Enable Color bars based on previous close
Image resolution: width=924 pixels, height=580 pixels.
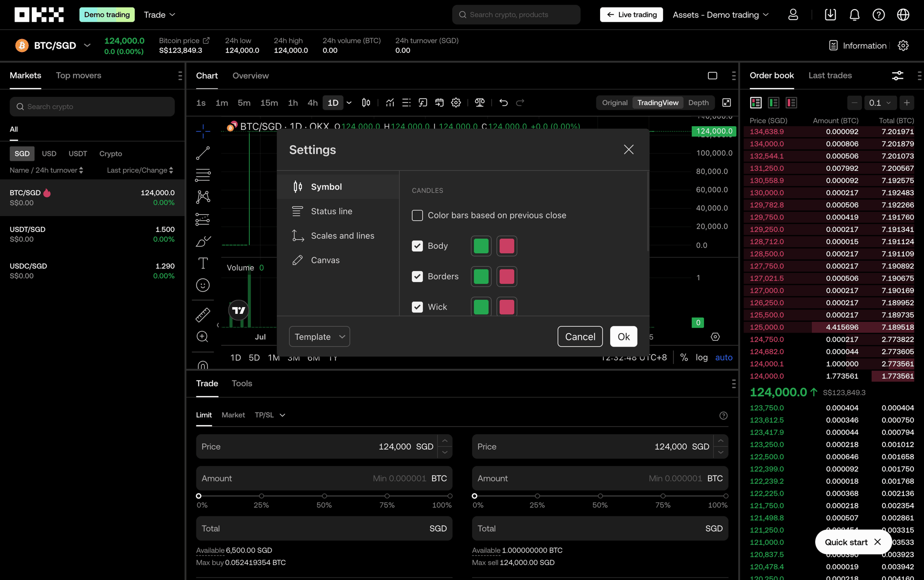click(x=417, y=215)
